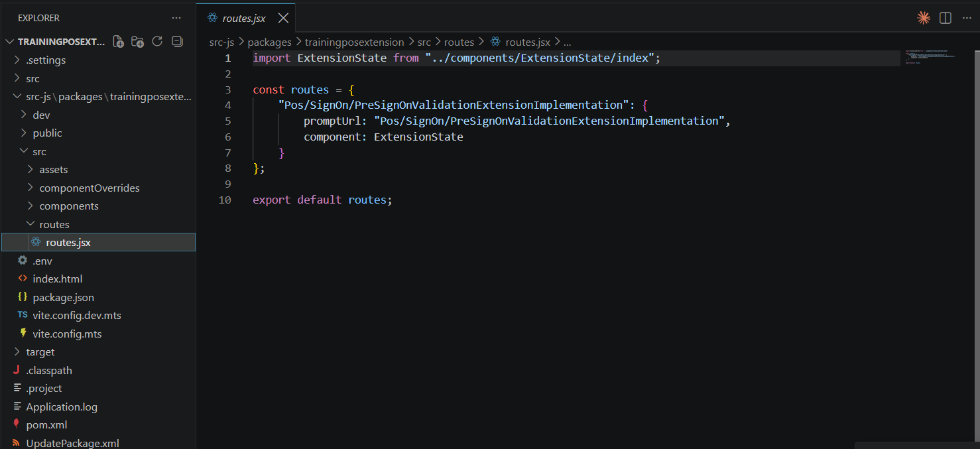Click the HTML icon beside index.html
Viewport: 980px width, 449px height.
tap(23, 279)
